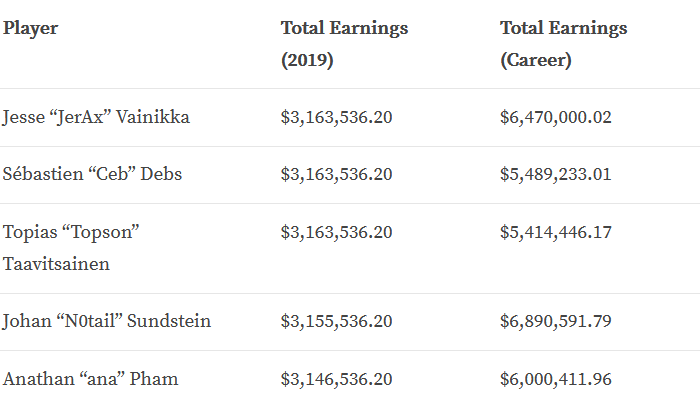
Task: Select the $6,890,591.79 career earnings value
Action: pyautogui.click(x=555, y=321)
